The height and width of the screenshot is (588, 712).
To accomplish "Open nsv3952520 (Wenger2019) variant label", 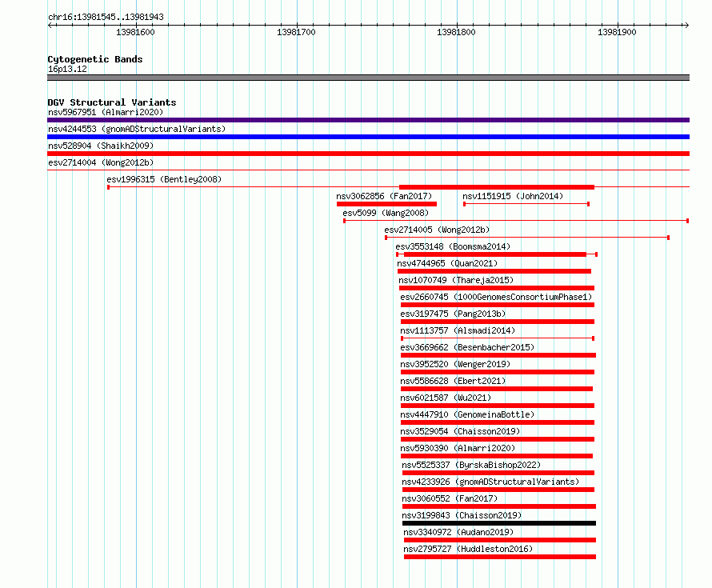I will click(x=455, y=364).
